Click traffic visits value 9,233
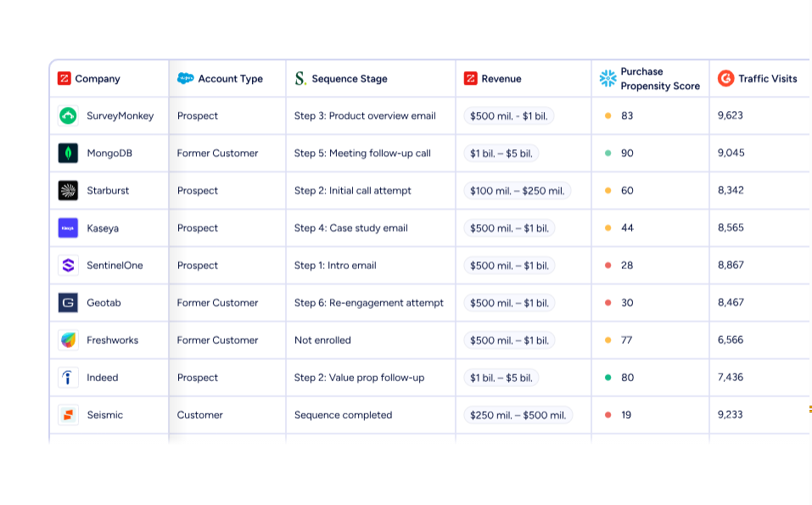Viewport: 812px width, 505px height. (731, 414)
